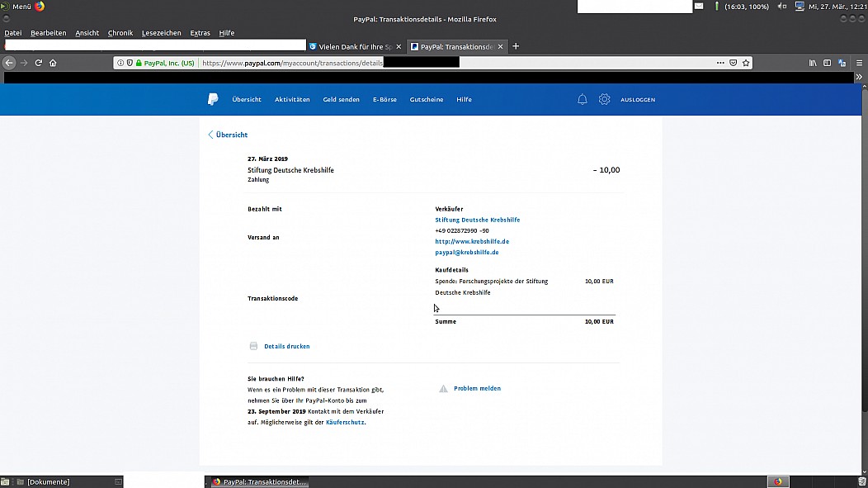This screenshot has height=488, width=868.
Task: Open the Chronik menu
Action: [x=120, y=33]
